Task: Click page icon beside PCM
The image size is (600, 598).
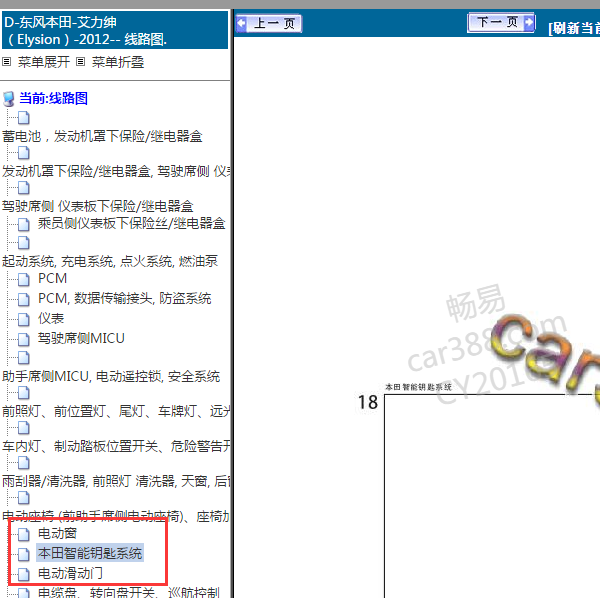Action: [23, 280]
